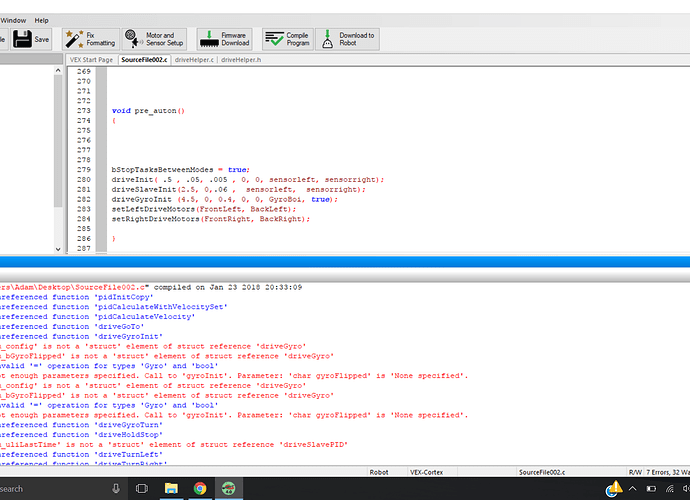Select the 'driveHoldStop' warning line

click(x=81, y=435)
